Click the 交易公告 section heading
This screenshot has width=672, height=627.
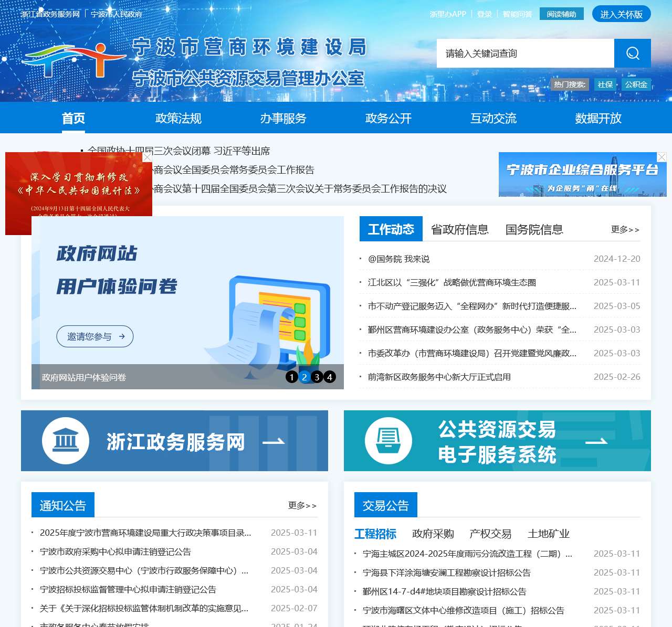click(386, 505)
